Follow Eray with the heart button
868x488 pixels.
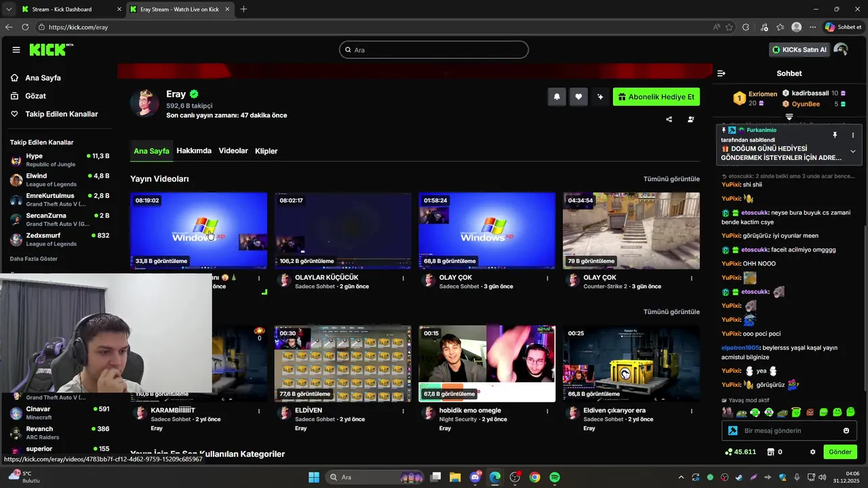click(x=578, y=97)
